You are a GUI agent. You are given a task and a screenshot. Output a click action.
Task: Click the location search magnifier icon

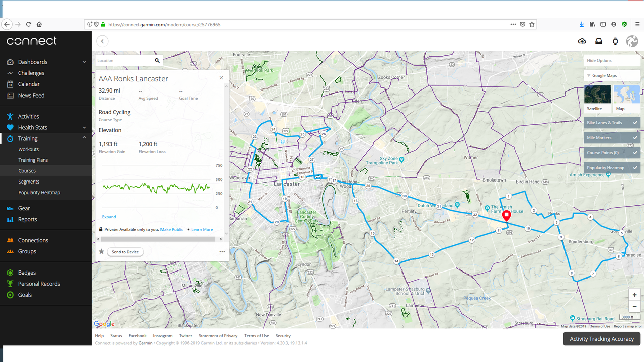(x=157, y=61)
